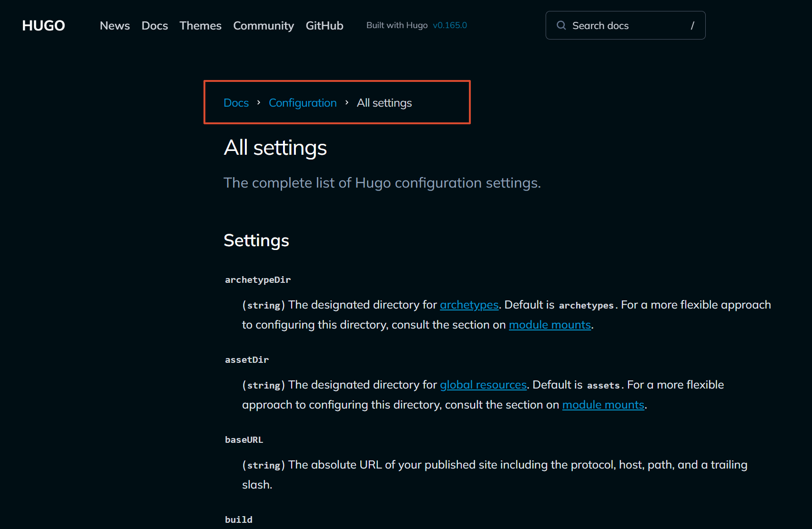
Task: Click the assetDir setting name
Action: point(247,359)
